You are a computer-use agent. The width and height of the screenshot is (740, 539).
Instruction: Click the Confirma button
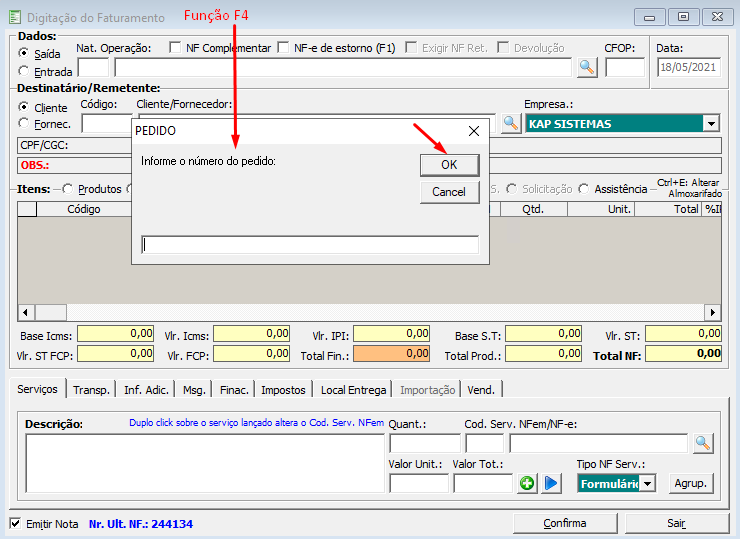[x=565, y=523]
